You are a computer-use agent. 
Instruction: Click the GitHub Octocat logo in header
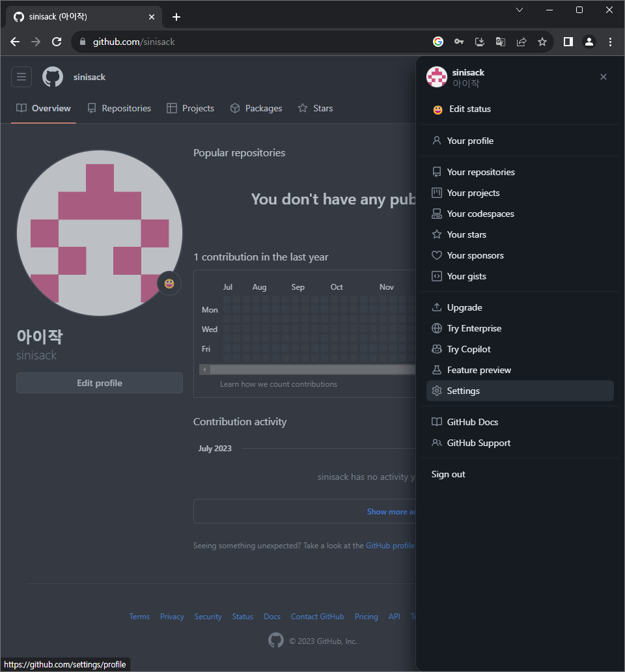53,77
